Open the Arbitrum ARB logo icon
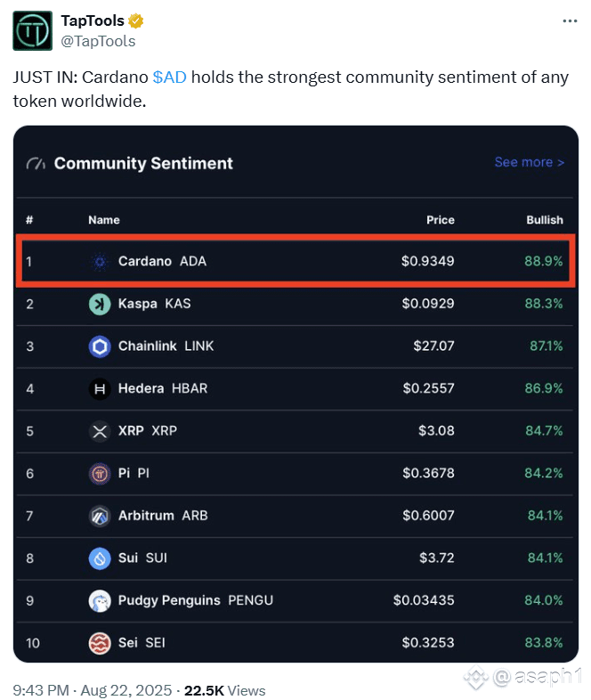The width and height of the screenshot is (591, 700). click(100, 516)
